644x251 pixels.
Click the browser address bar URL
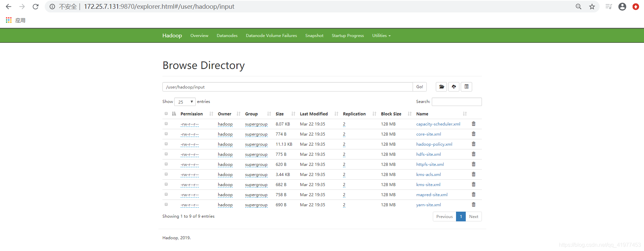[159, 7]
